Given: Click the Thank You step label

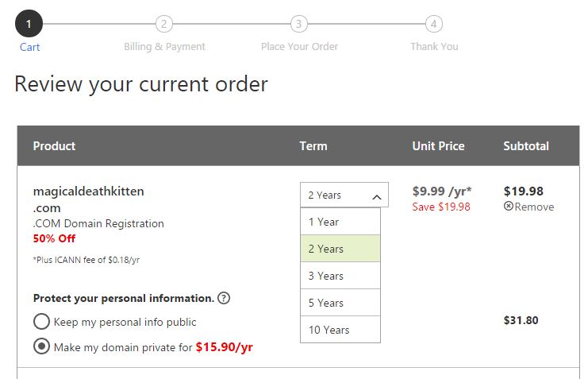Looking at the screenshot, I should 434,47.
